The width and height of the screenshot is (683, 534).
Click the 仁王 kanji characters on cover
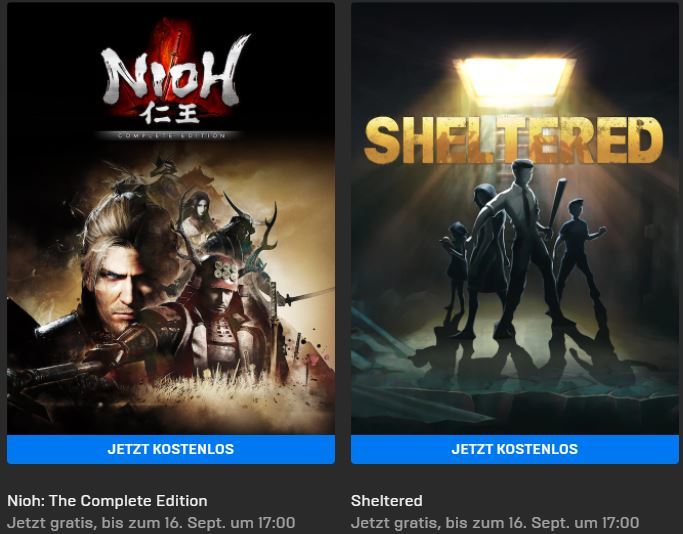(170, 113)
